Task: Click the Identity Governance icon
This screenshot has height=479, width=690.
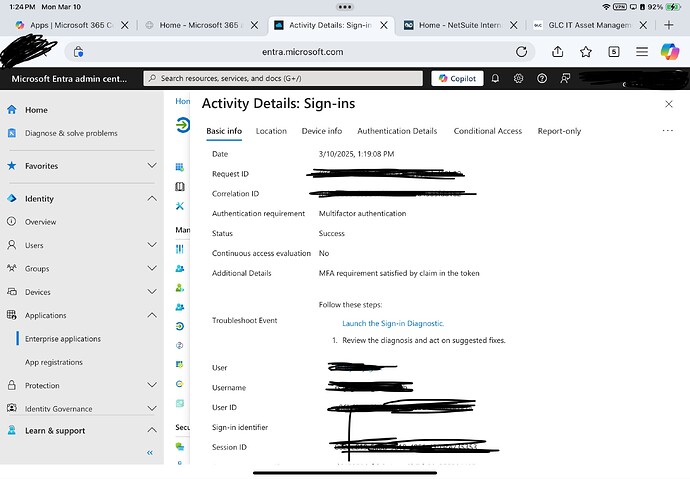Action: (x=12, y=408)
